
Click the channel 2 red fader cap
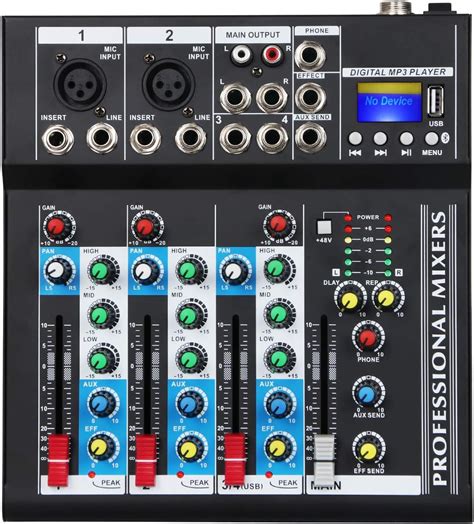tap(146, 461)
